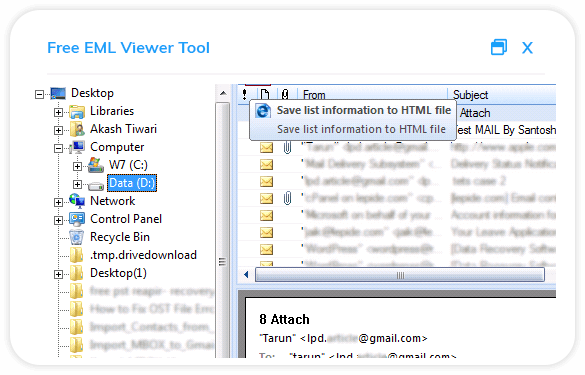Click the Desktop monitor icon
Image resolution: width=585 pixels, height=375 pixels.
[58, 93]
